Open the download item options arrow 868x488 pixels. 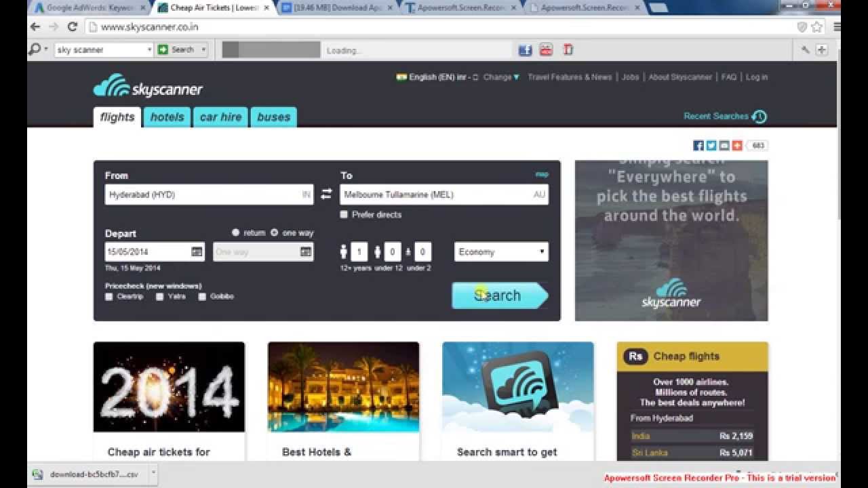click(153, 472)
